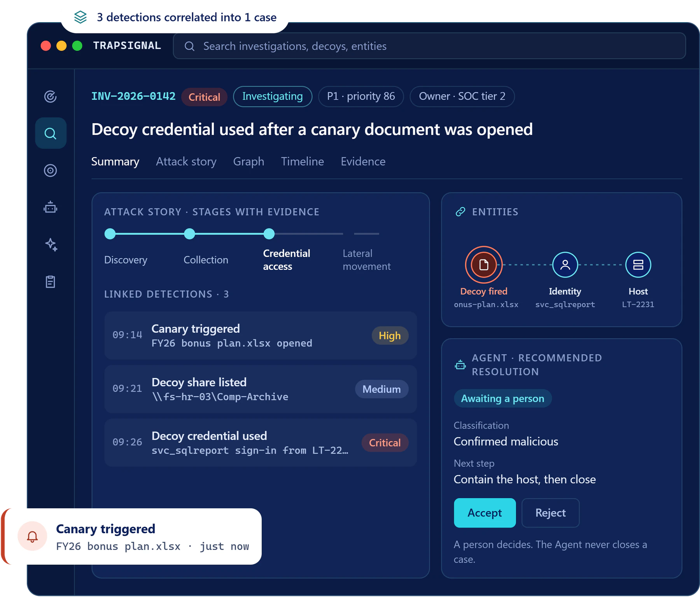Click the Host server entity icon

coord(638,265)
